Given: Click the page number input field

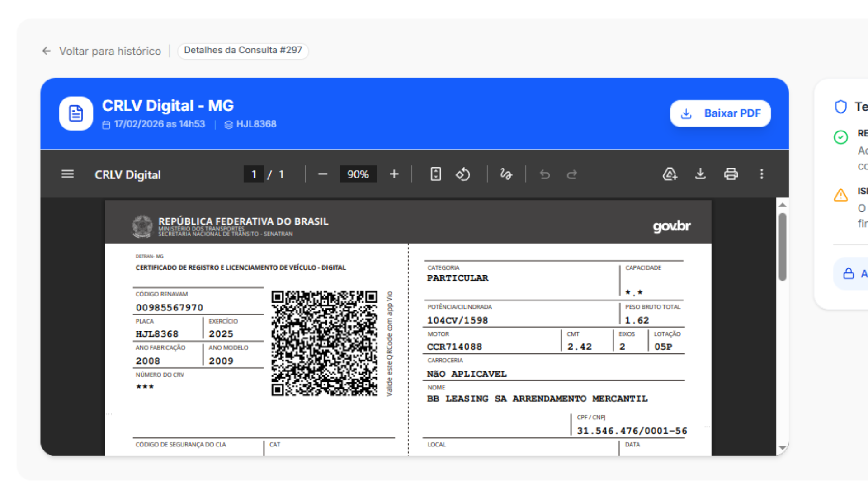Looking at the screenshot, I should (x=254, y=174).
